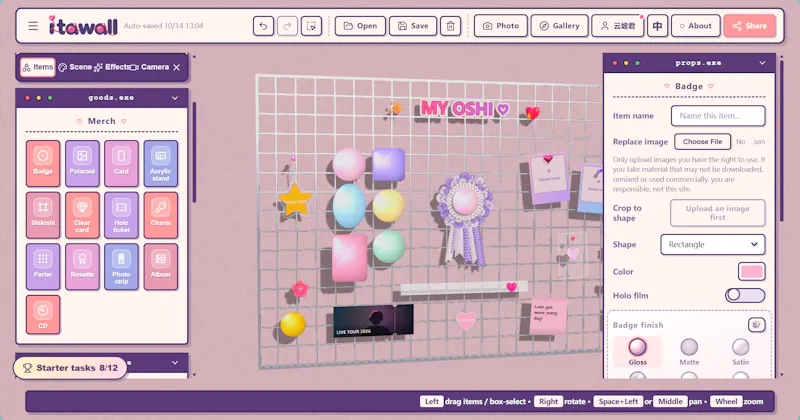Redo the last action
This screenshot has width=800, height=420.
pyautogui.click(x=287, y=26)
